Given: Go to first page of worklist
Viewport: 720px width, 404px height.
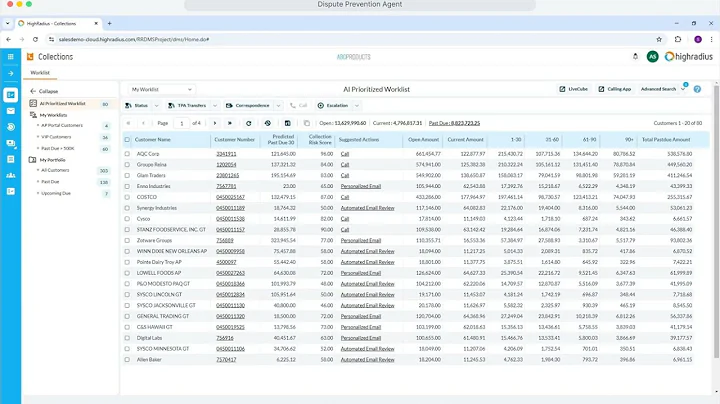Looking at the screenshot, I should 129,123.
